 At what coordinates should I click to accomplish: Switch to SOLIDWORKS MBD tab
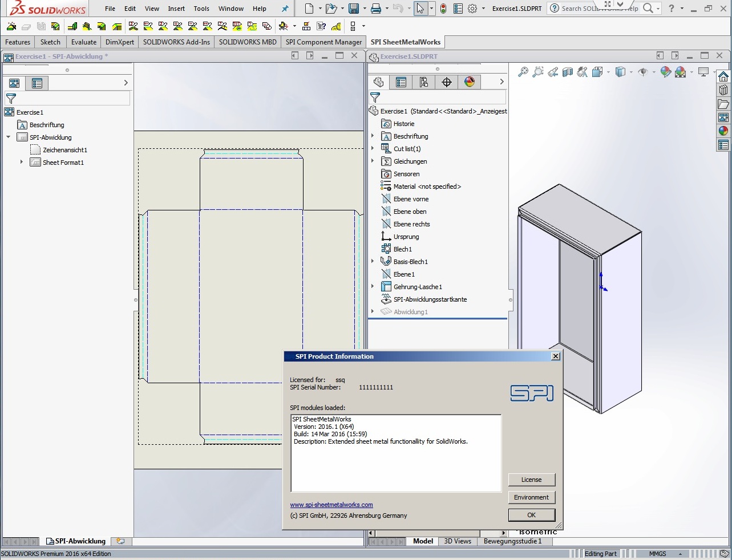pyautogui.click(x=248, y=42)
